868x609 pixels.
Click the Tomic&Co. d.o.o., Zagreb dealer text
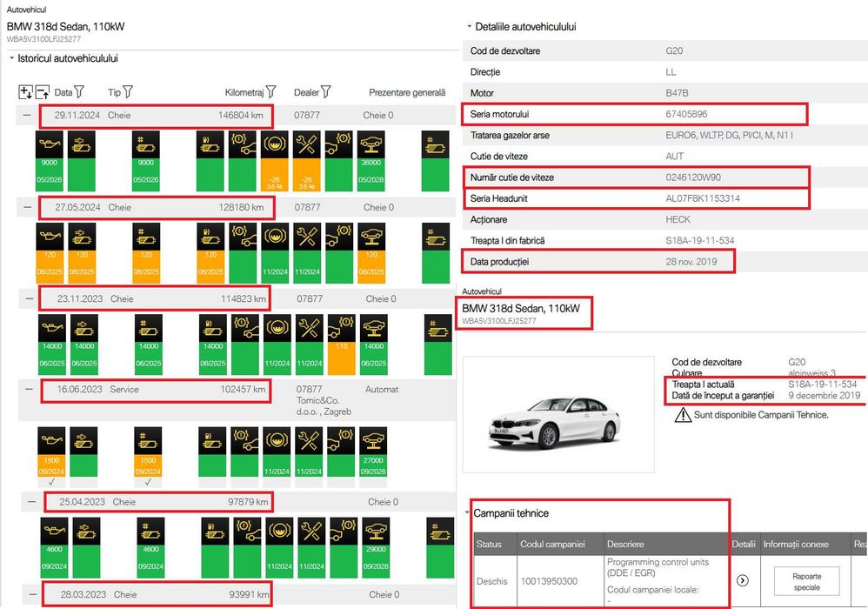(x=324, y=405)
